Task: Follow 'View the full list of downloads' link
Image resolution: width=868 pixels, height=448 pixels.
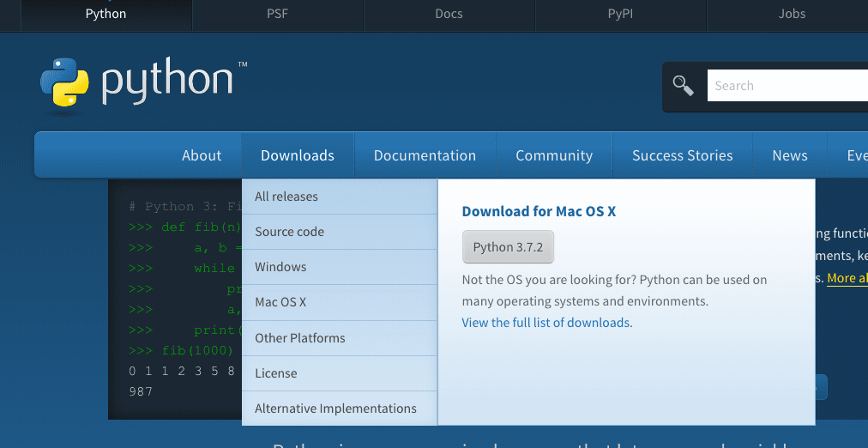Action: coord(546,323)
